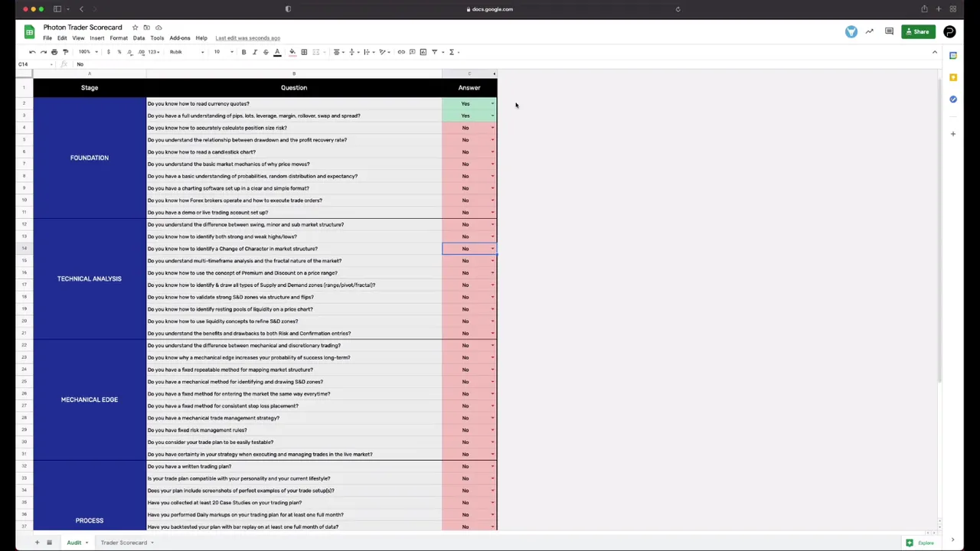Open the Borders options
Image resolution: width=980 pixels, height=551 pixels.
tap(304, 52)
